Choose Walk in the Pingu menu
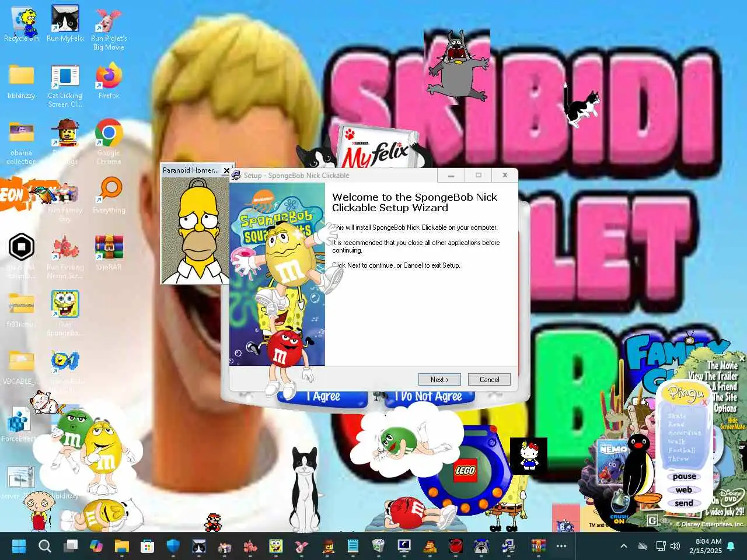This screenshot has width=747, height=560. coord(676,442)
